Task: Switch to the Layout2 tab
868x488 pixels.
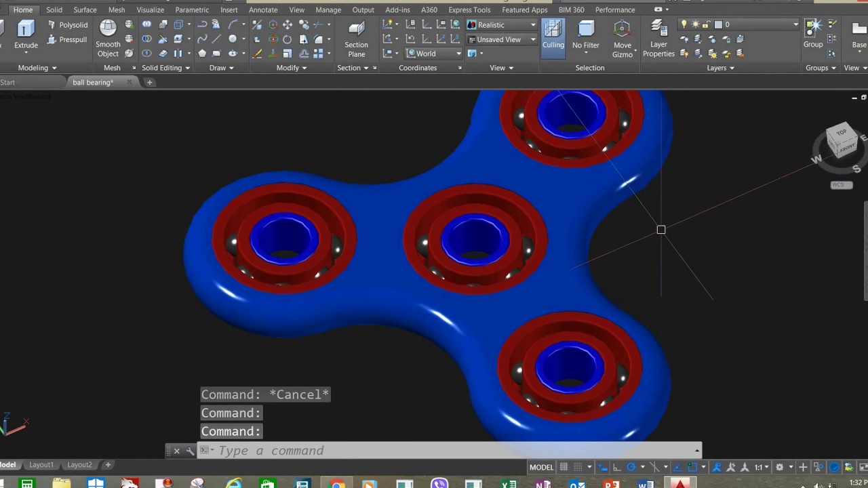Action: coord(79,465)
